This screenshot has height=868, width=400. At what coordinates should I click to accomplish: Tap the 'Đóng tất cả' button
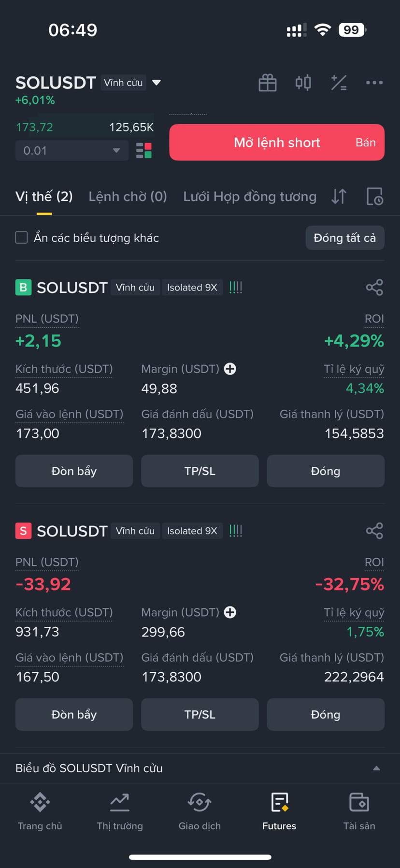345,238
